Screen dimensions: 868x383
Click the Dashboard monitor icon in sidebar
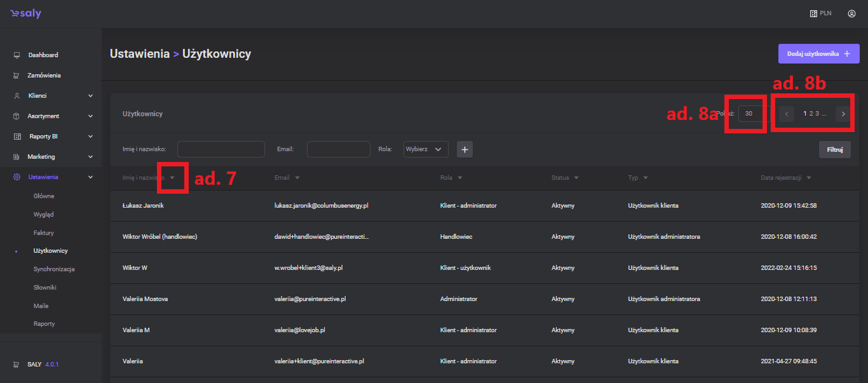pyautogui.click(x=17, y=55)
